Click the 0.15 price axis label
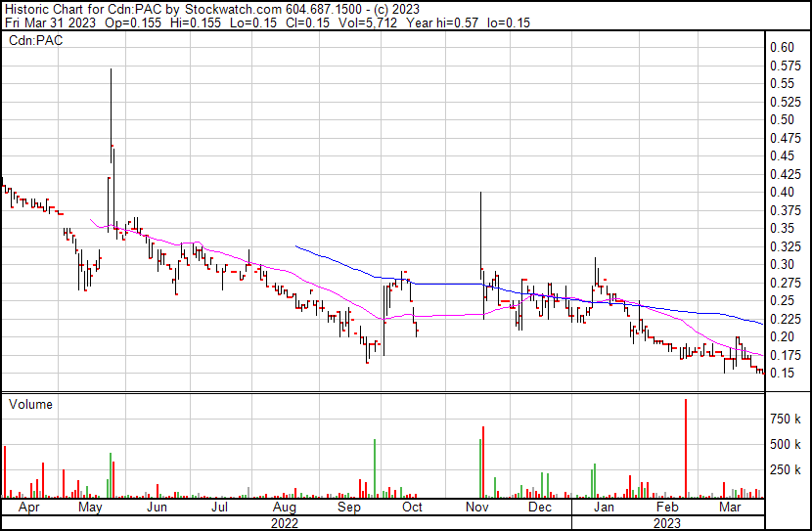The height and width of the screenshot is (531, 812). click(x=781, y=374)
